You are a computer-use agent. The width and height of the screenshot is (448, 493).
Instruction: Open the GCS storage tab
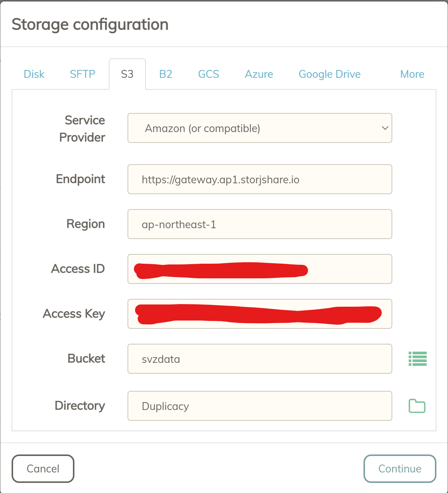(209, 74)
